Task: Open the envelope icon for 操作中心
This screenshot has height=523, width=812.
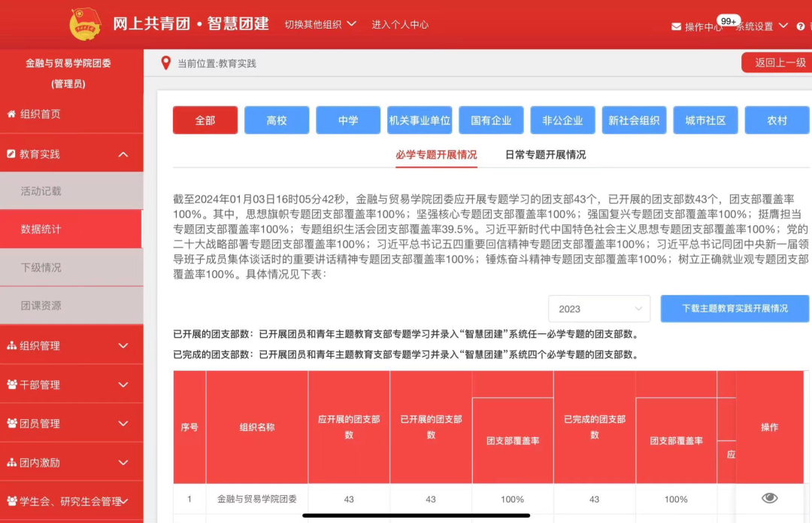Action: click(677, 26)
